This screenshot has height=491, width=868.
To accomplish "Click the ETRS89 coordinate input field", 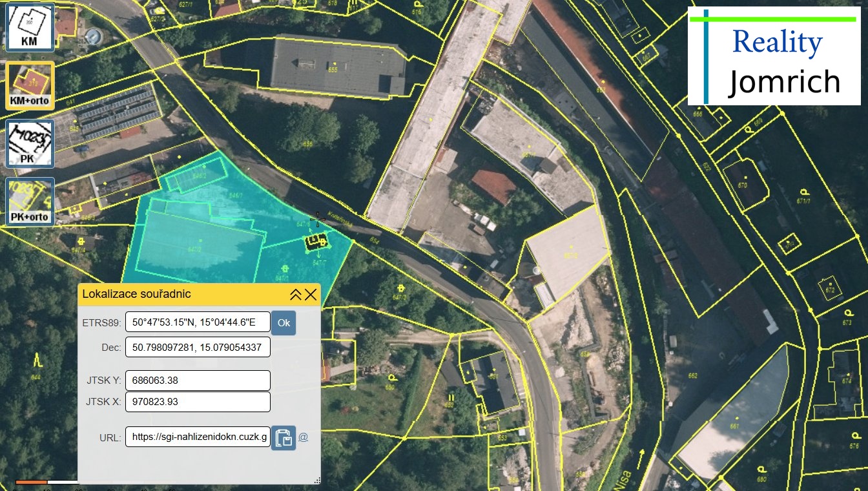I will click(x=198, y=322).
